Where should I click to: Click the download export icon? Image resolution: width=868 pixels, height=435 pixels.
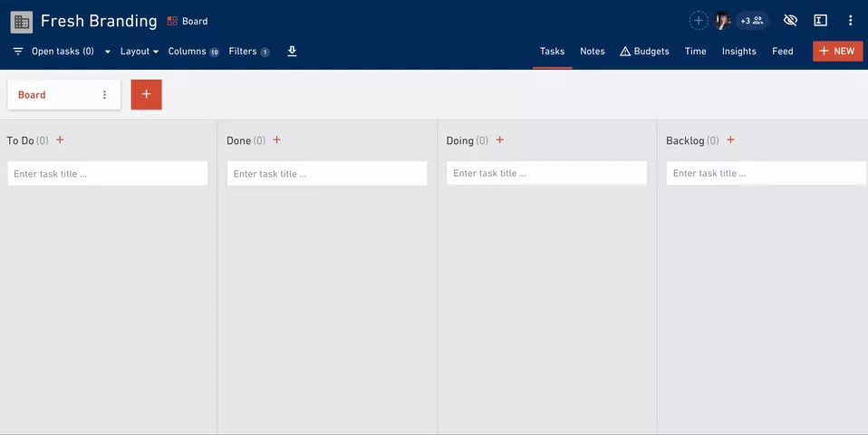[293, 51]
